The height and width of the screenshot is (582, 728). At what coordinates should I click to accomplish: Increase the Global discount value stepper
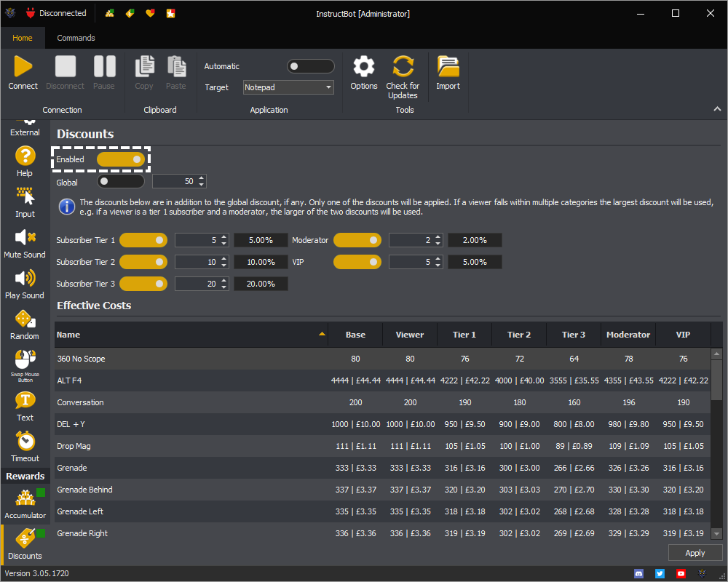[202, 178]
